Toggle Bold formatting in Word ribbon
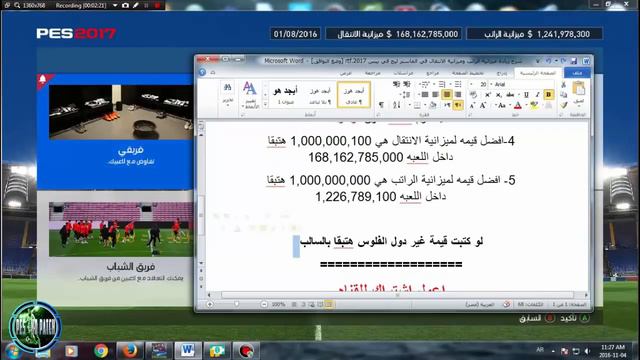Viewport: 640px width, 360px height. (549, 95)
